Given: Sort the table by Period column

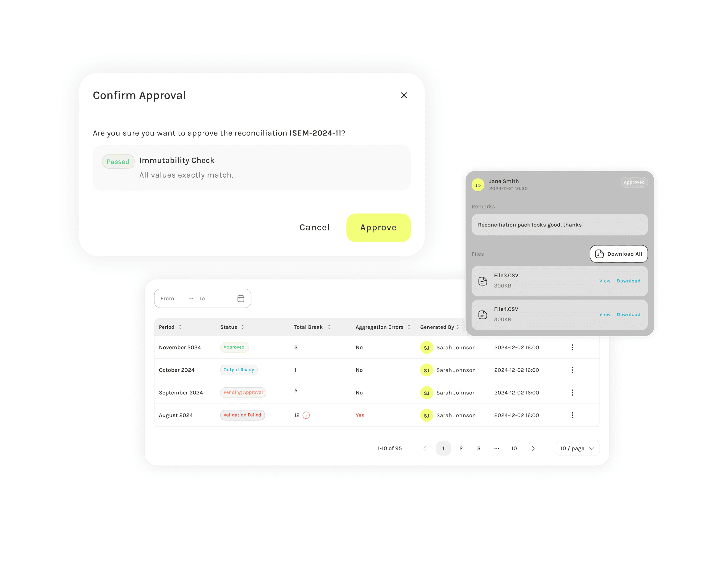Looking at the screenshot, I should 180,327.
